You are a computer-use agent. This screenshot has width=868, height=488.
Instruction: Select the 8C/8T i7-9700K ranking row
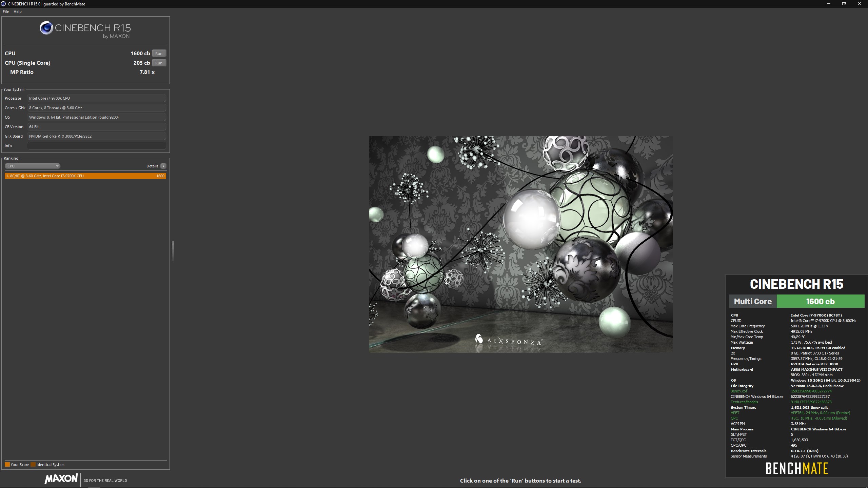85,176
